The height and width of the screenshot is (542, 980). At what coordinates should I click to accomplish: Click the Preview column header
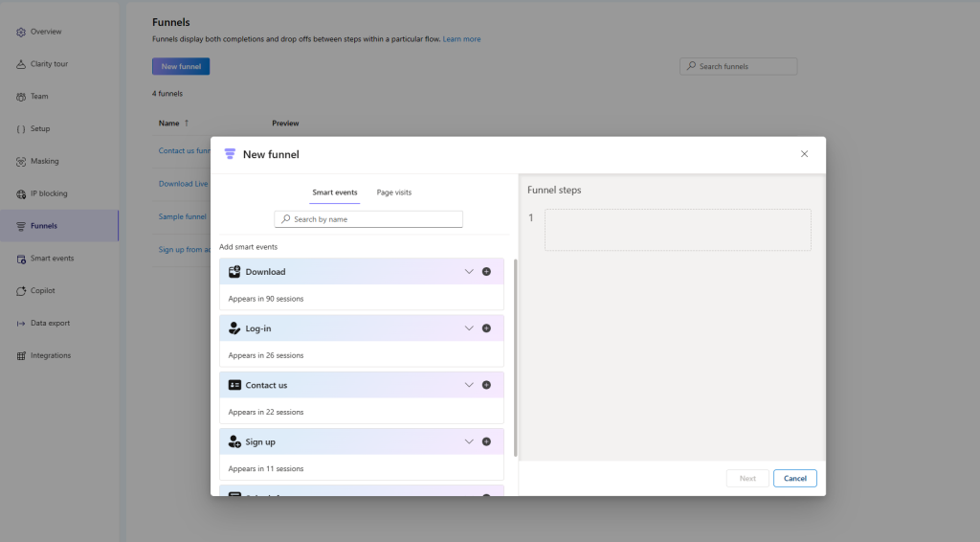coord(285,124)
